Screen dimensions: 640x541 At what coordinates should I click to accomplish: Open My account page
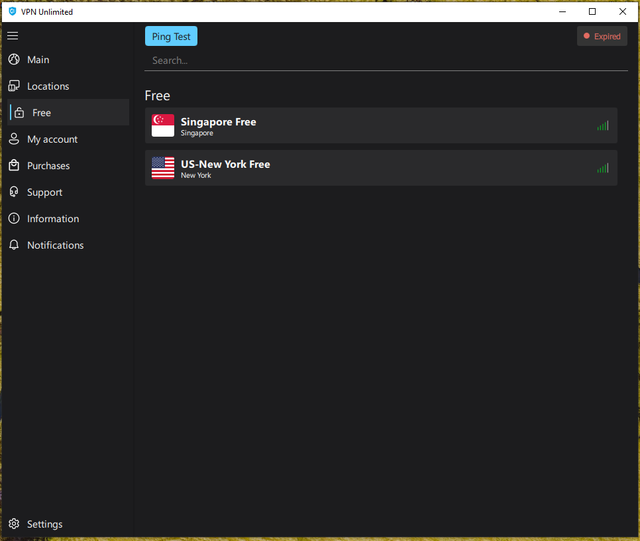68,139
